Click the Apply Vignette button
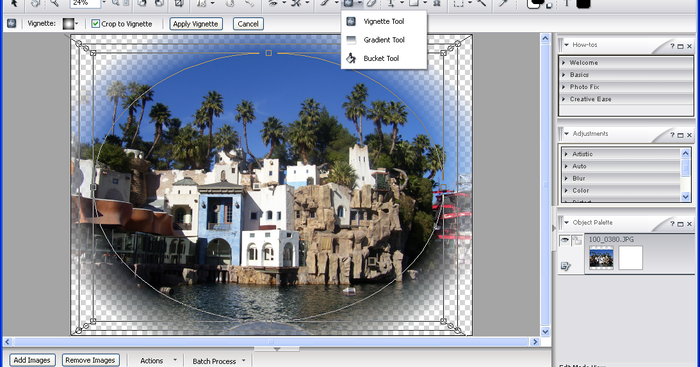The height and width of the screenshot is (367, 700). click(x=196, y=24)
